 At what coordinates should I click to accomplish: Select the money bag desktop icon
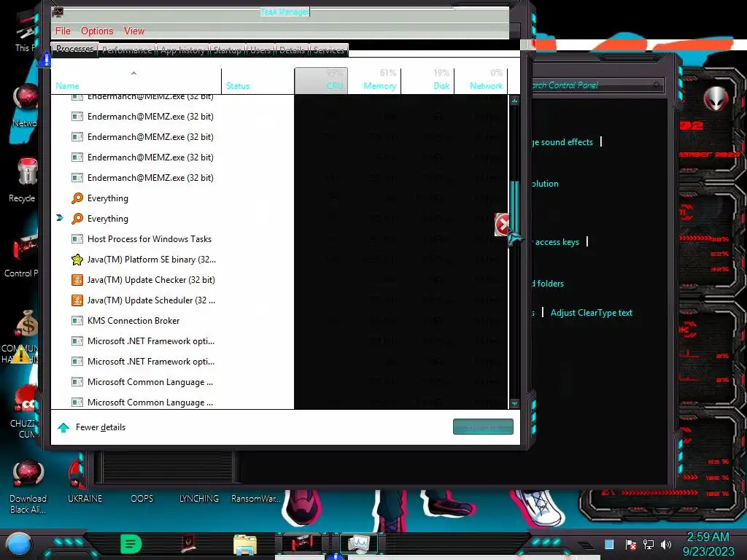tap(27, 324)
